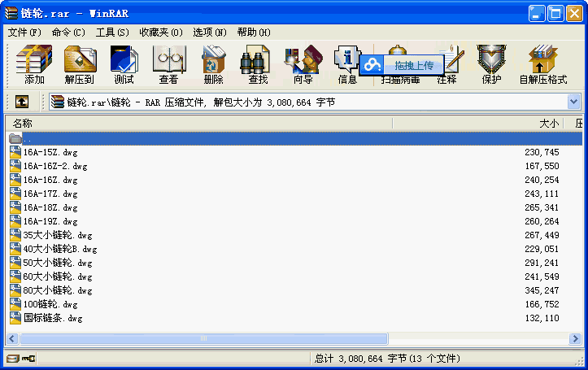Close the WinRAR window
The width and height of the screenshot is (588, 370).
coord(574,14)
